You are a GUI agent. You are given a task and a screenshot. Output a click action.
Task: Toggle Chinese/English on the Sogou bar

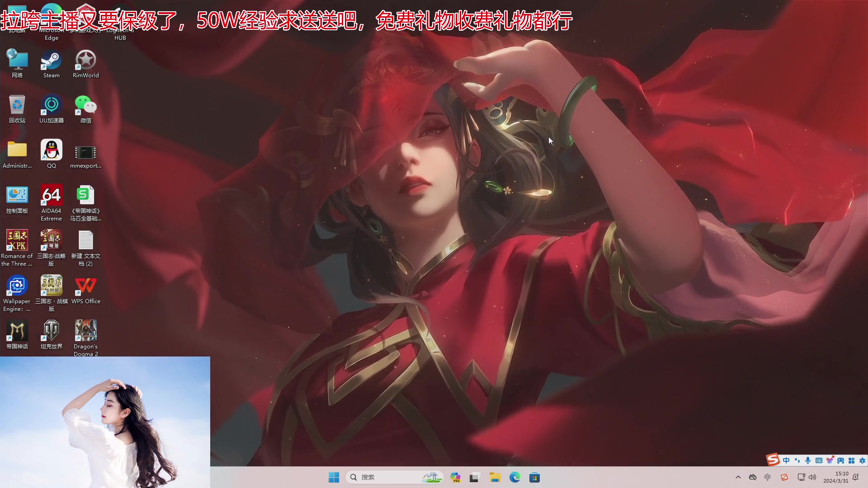pos(786,460)
